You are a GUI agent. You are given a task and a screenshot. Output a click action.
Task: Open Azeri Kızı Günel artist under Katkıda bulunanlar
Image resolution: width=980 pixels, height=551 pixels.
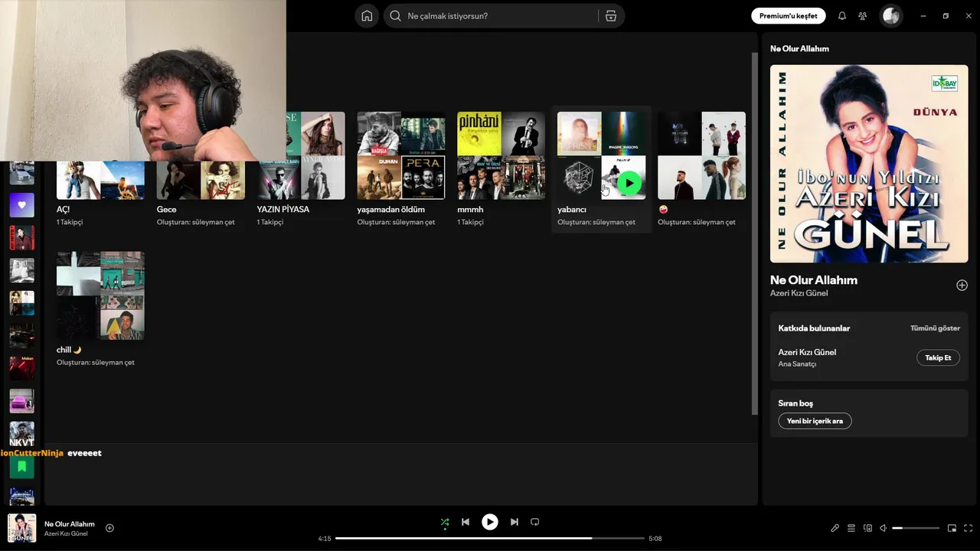click(x=807, y=352)
